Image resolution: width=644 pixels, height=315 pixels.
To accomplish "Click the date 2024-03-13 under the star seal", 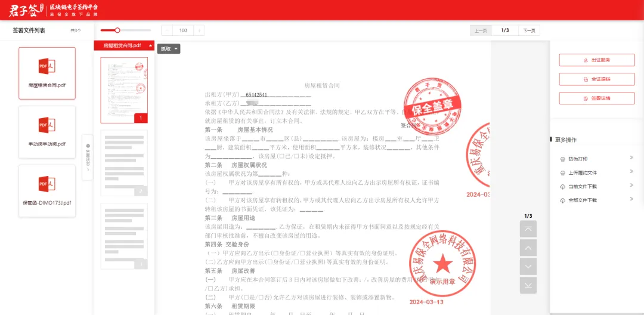I will 426,302.
